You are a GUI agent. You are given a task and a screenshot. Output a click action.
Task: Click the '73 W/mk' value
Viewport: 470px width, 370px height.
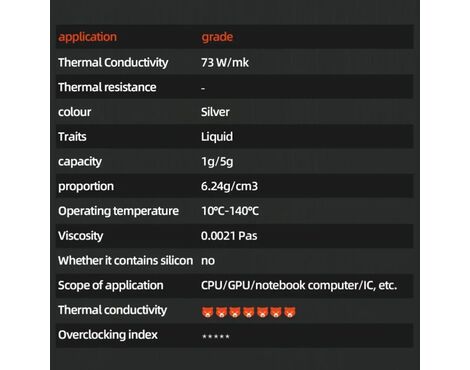point(225,62)
